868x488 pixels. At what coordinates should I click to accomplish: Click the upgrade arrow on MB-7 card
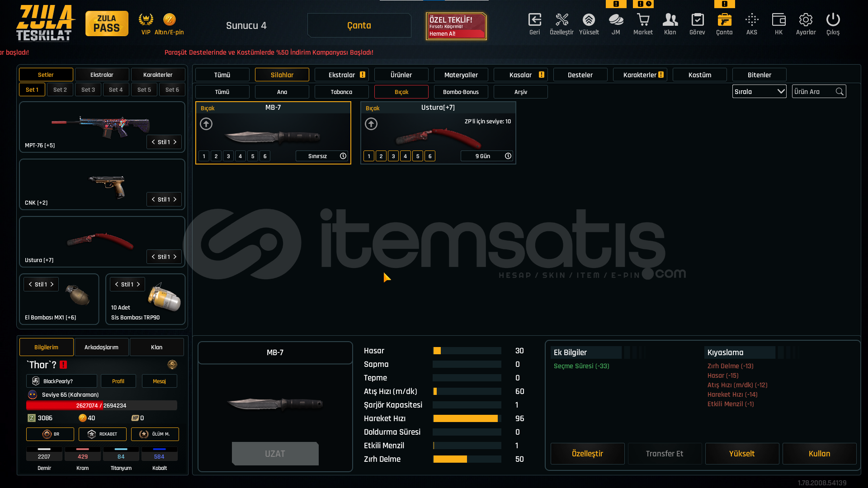click(x=206, y=124)
